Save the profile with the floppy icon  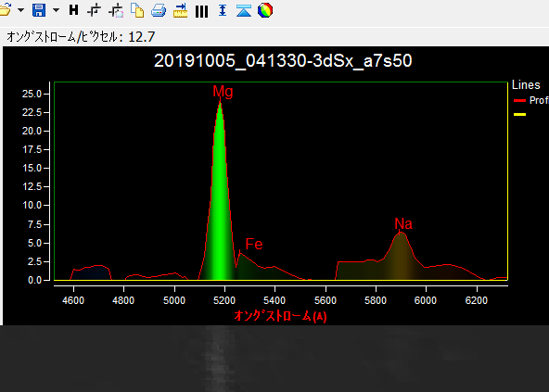pyautogui.click(x=39, y=10)
